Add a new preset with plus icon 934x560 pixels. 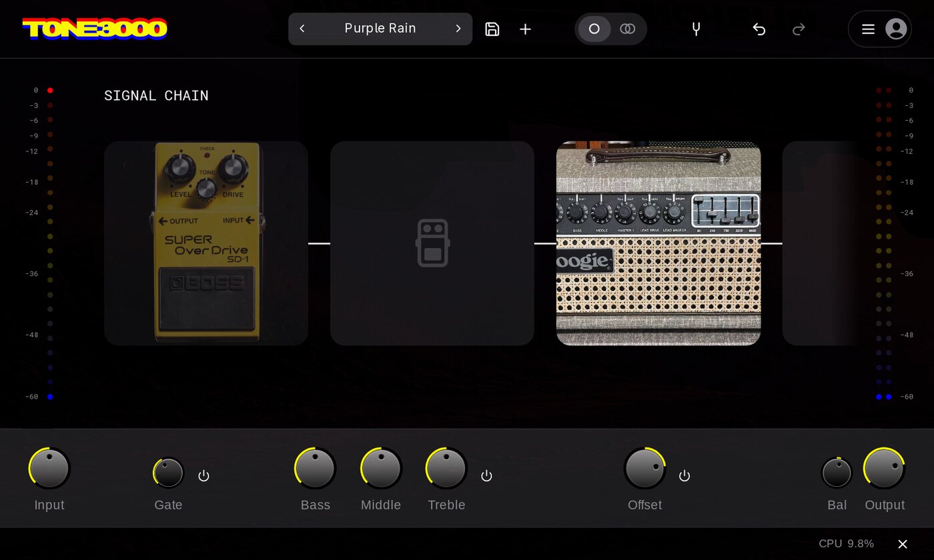(526, 29)
